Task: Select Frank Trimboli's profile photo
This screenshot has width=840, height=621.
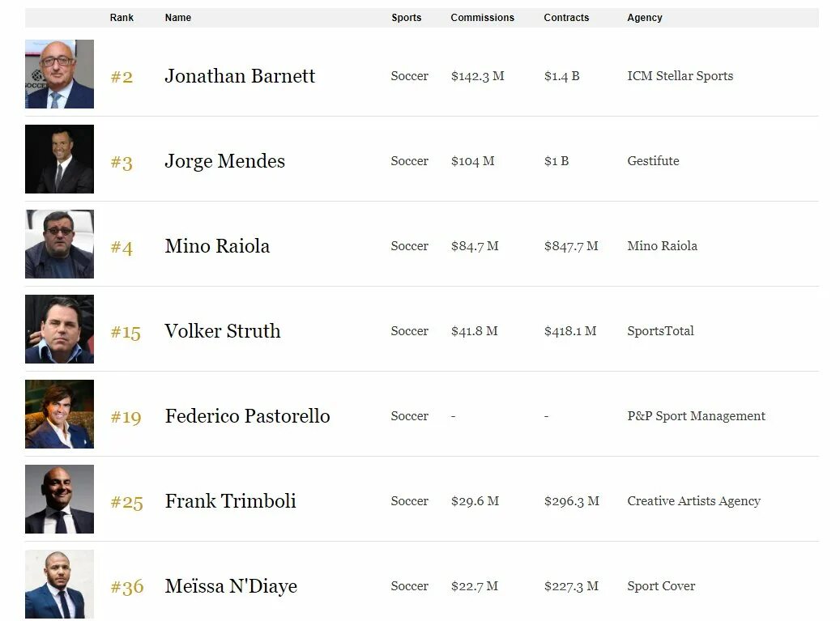Action: tap(59, 499)
